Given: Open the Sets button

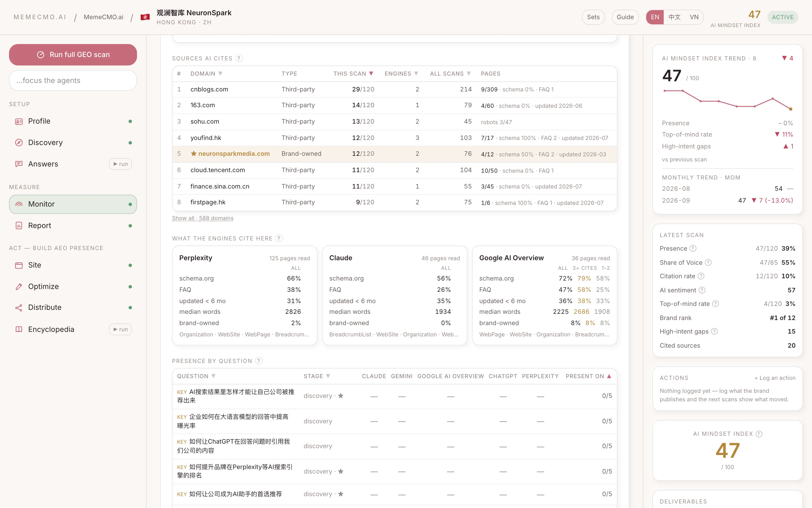Looking at the screenshot, I should click(593, 17).
